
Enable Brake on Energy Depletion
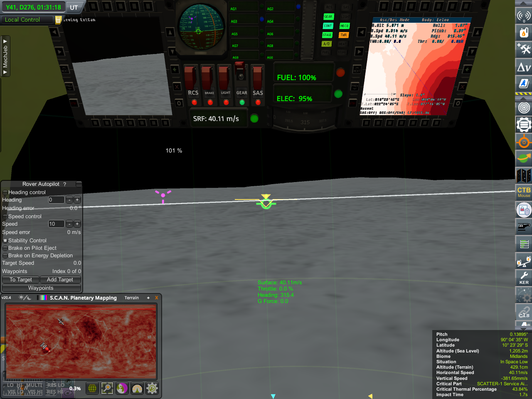(x=5, y=256)
